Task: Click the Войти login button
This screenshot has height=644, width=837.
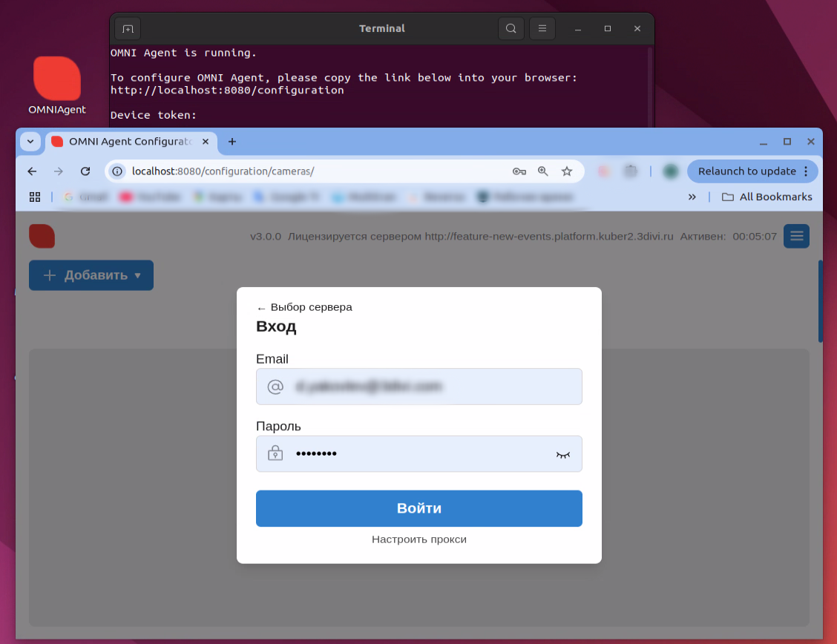Action: [x=418, y=508]
